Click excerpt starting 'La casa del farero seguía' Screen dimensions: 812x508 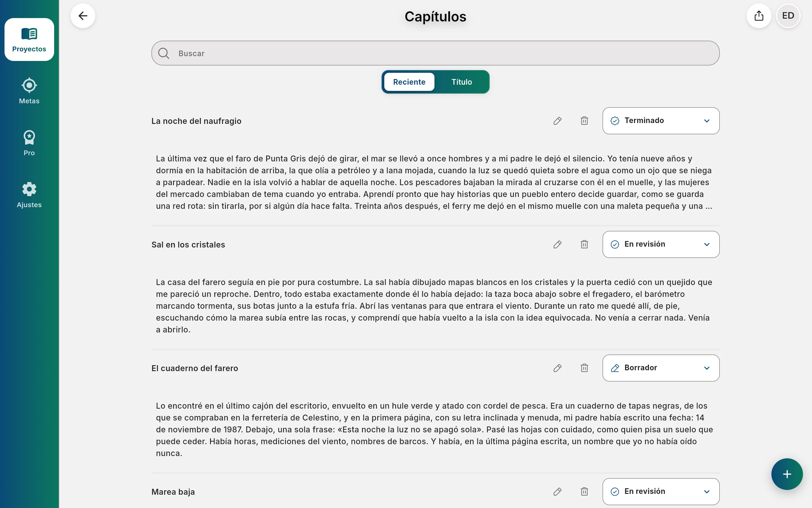point(434,306)
